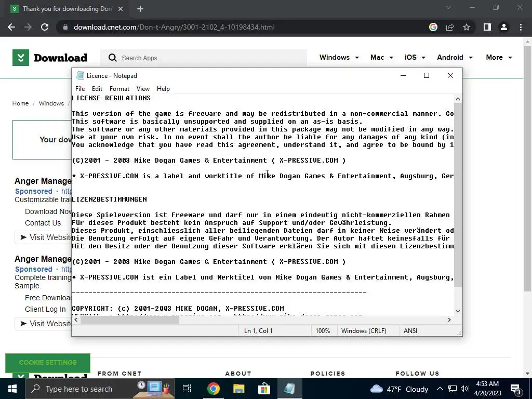Open the Edit menu in Notepad
Image resolution: width=532 pixels, height=399 pixels.
97,88
